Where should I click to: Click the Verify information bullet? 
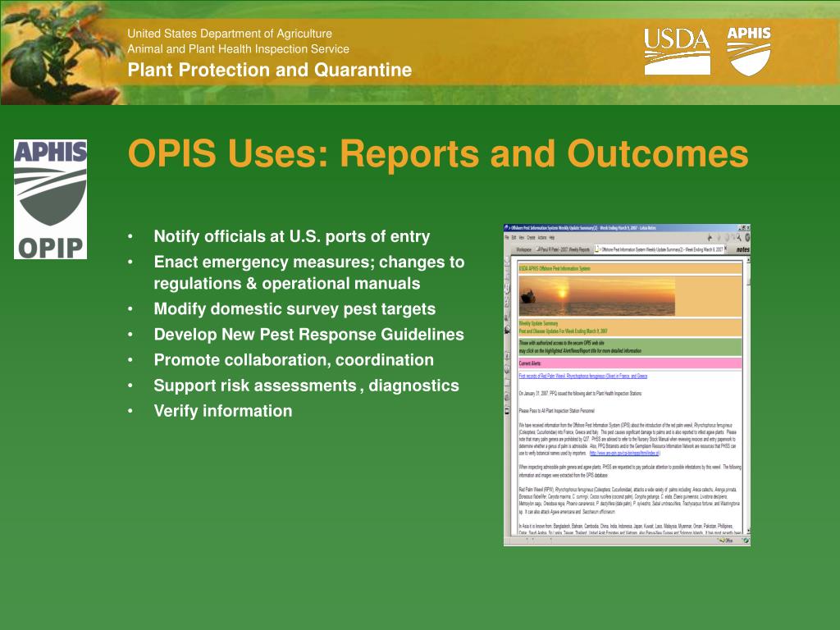223,411
